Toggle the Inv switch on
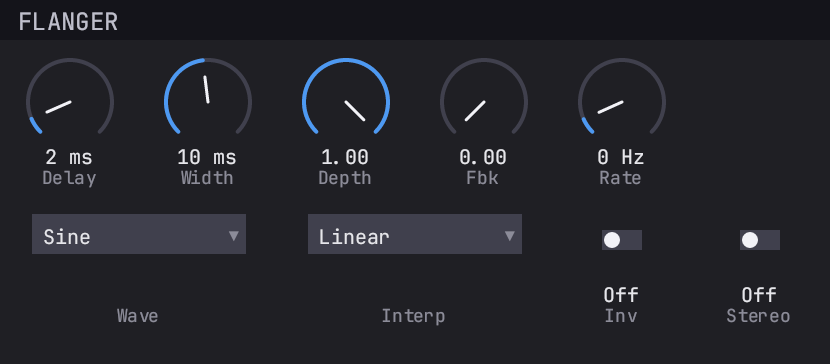The width and height of the screenshot is (830, 364). point(621,240)
